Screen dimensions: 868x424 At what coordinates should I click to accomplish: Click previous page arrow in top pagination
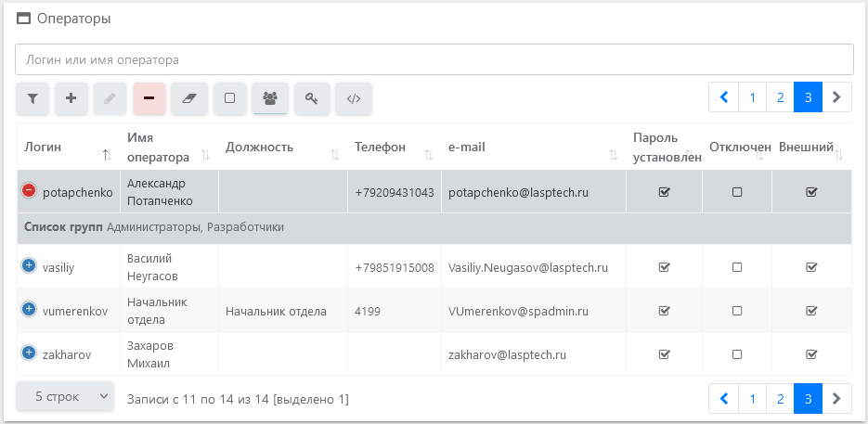(x=723, y=97)
